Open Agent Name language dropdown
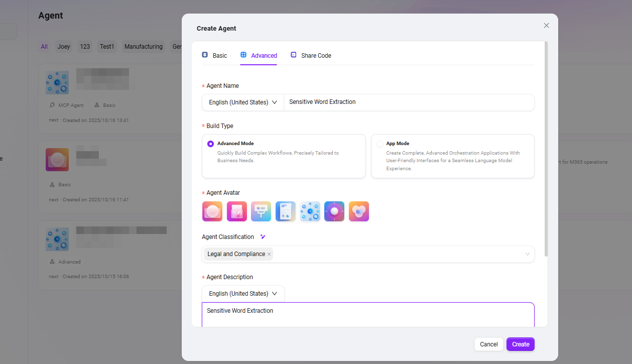Viewport: 632px width, 364px height. point(243,102)
